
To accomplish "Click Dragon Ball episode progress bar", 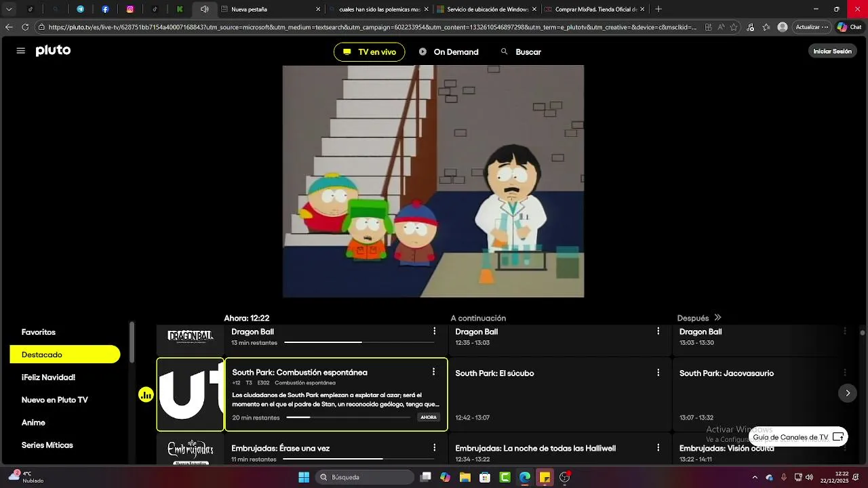I will pyautogui.click(x=358, y=343).
